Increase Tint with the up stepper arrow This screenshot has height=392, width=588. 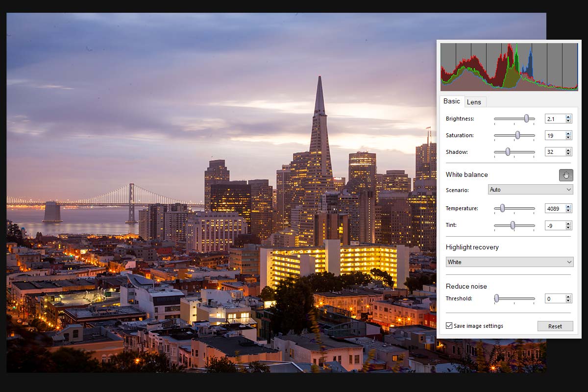pyautogui.click(x=568, y=223)
